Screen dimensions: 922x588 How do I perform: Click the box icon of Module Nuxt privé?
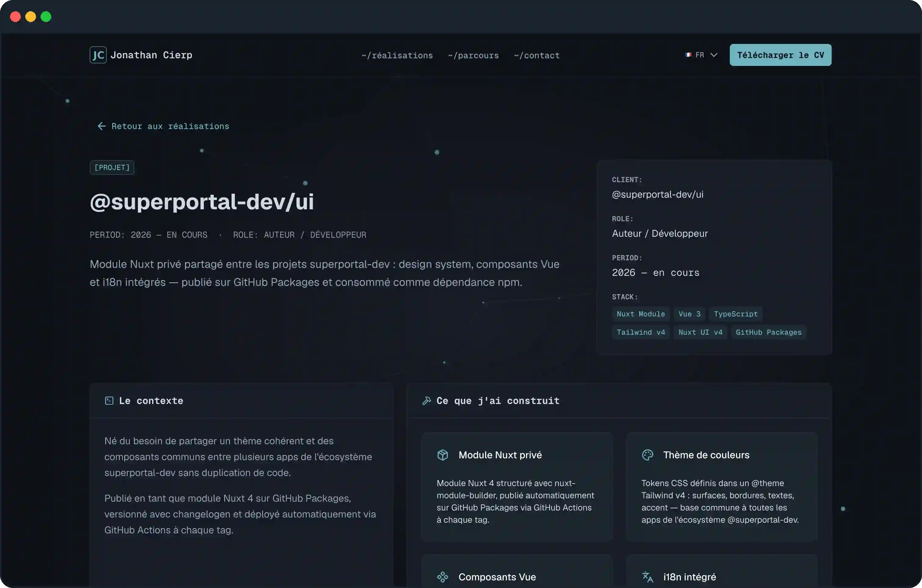click(x=443, y=455)
